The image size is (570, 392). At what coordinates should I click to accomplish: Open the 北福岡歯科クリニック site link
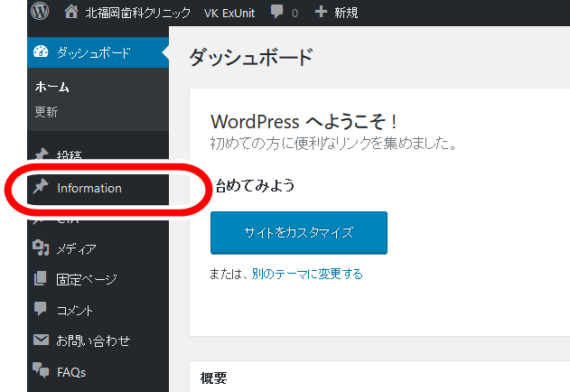[x=138, y=13]
